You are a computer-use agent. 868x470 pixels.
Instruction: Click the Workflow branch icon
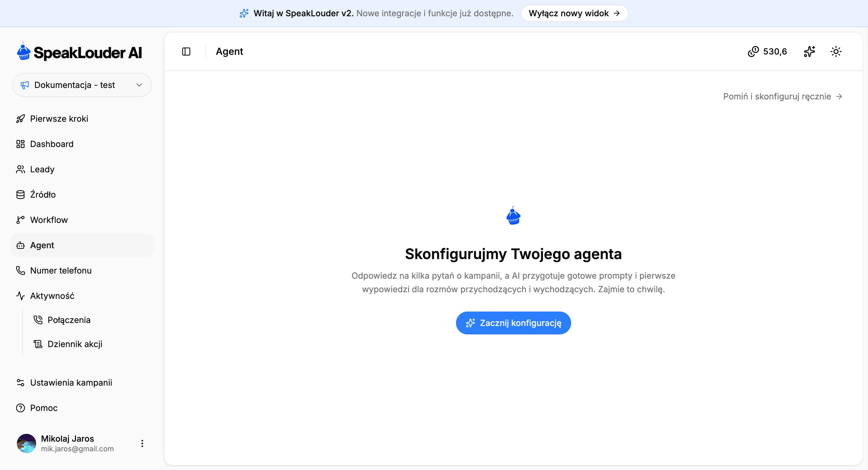[20, 220]
